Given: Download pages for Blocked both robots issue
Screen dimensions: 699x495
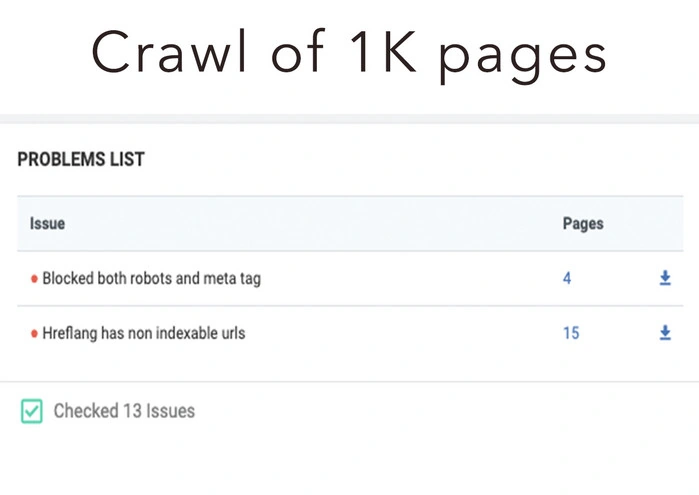Looking at the screenshot, I should 665,279.
